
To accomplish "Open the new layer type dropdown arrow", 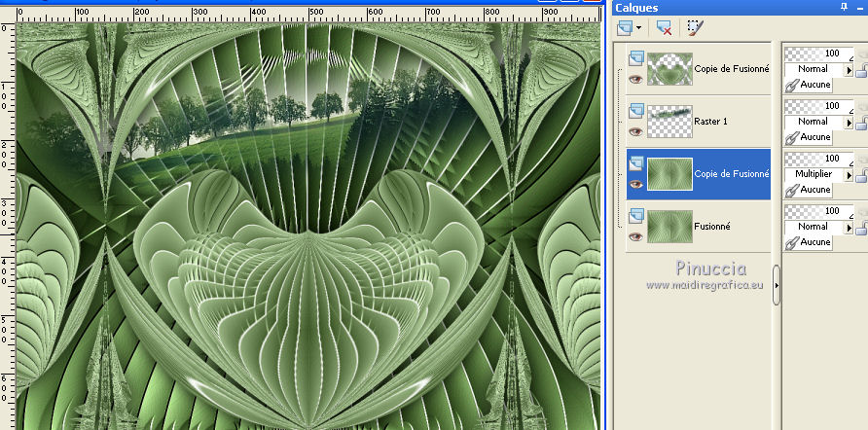I will coord(638,27).
